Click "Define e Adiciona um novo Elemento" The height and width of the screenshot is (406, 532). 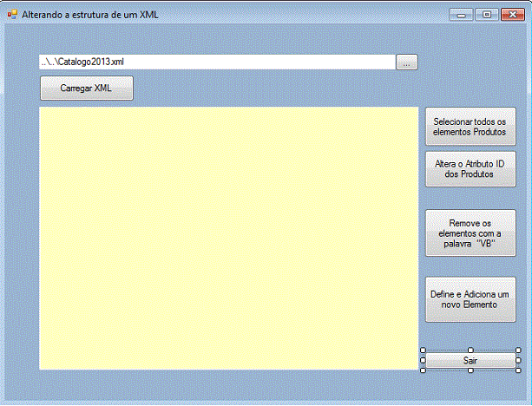[x=470, y=299]
